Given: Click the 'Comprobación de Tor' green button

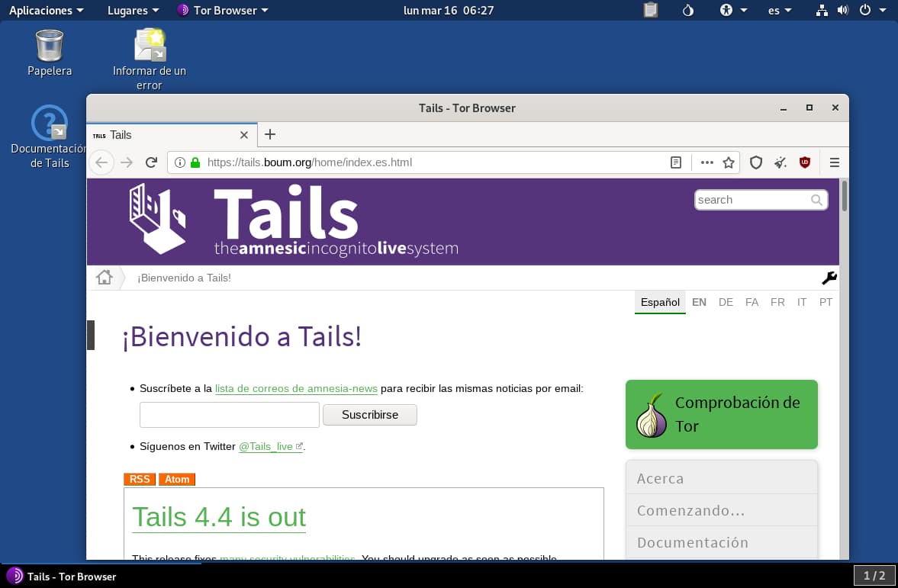Looking at the screenshot, I should 722,415.
